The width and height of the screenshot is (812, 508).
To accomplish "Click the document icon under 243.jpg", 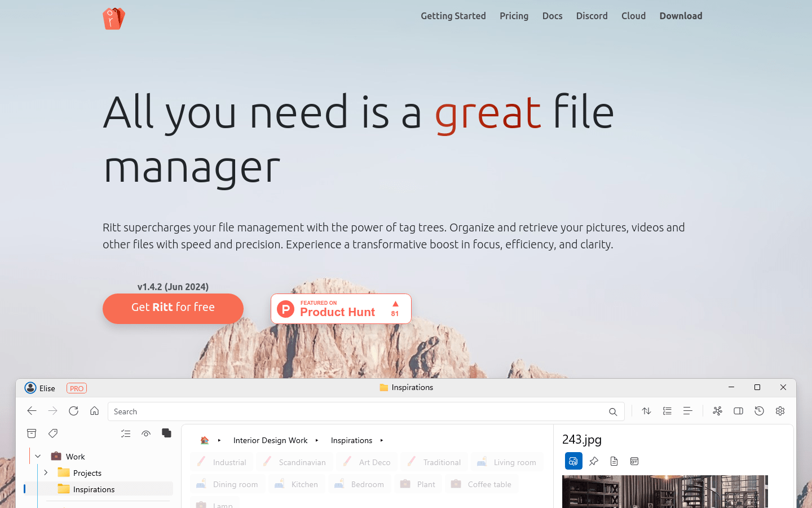I will 614,461.
